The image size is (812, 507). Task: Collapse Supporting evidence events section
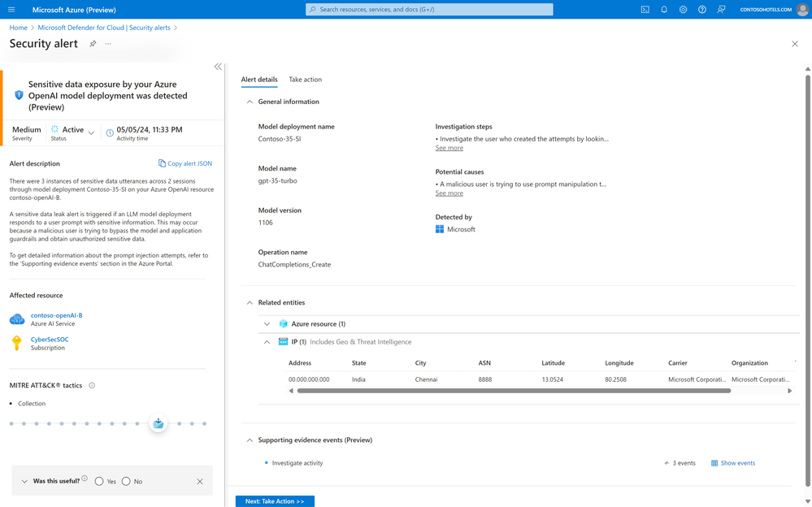(x=250, y=440)
